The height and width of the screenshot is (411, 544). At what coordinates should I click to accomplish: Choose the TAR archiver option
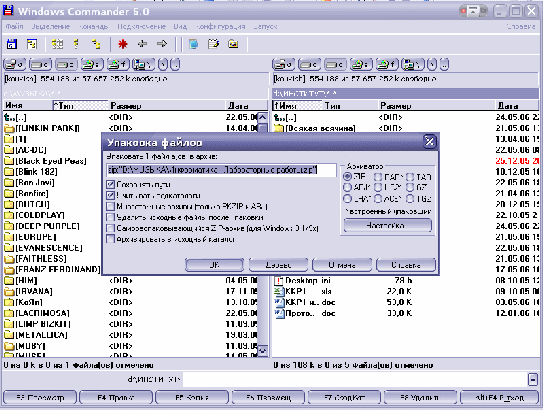pyautogui.click(x=410, y=177)
